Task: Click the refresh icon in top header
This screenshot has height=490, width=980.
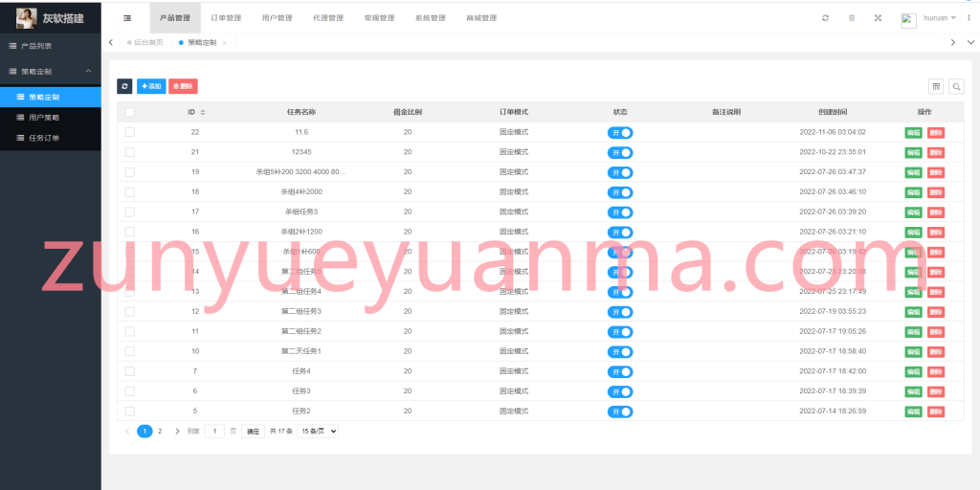Action: [825, 18]
